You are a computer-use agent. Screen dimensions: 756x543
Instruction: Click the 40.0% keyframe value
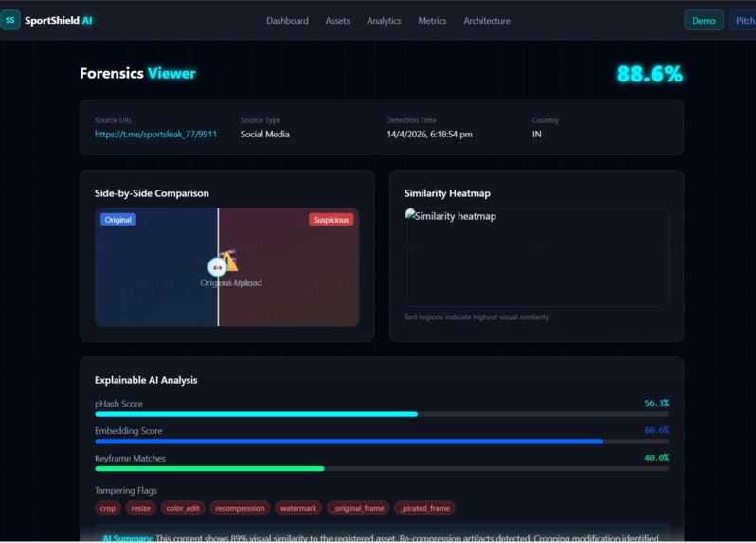[x=657, y=457]
